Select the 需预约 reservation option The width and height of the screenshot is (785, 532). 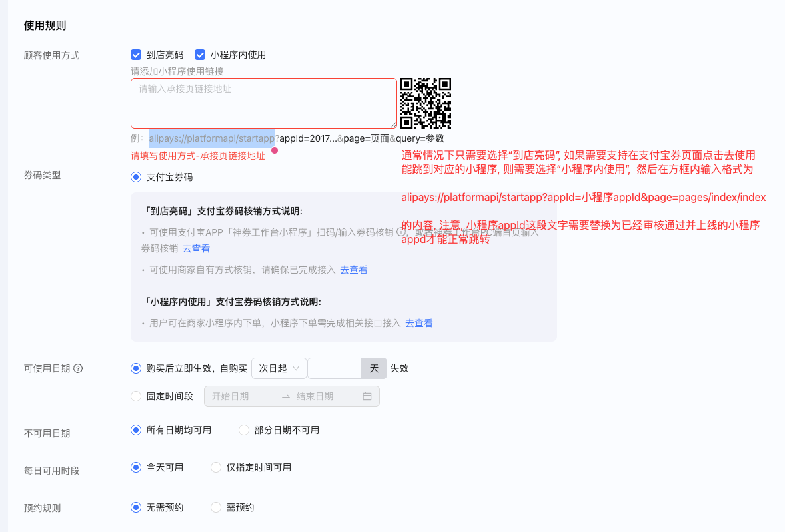coord(216,507)
